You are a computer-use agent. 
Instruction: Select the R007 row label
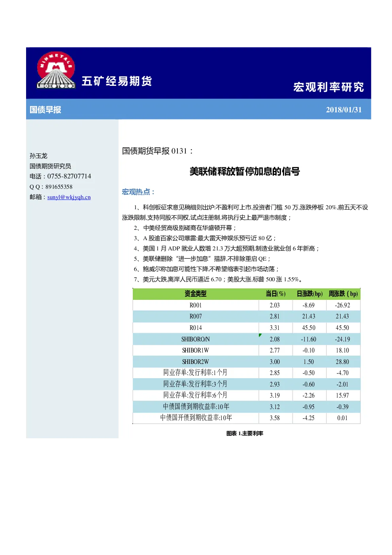coord(196,316)
